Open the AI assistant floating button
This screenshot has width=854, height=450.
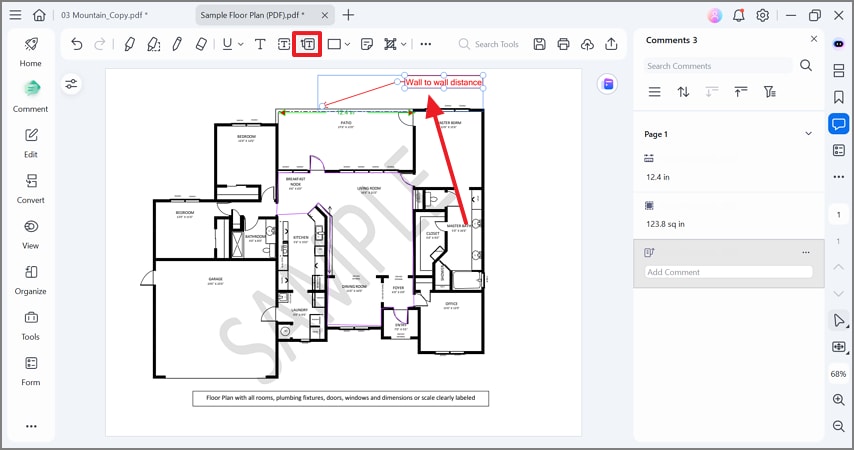click(608, 84)
